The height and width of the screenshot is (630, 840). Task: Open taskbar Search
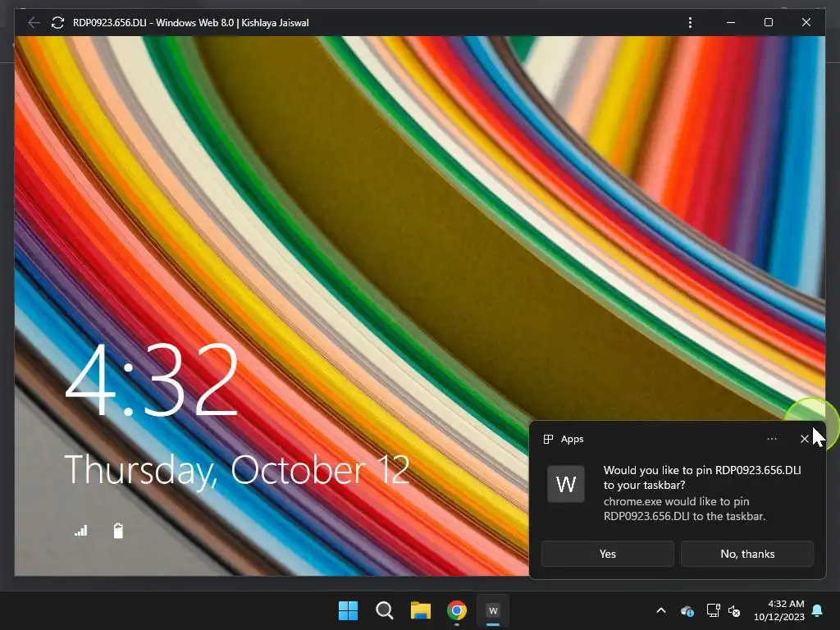pos(384,610)
